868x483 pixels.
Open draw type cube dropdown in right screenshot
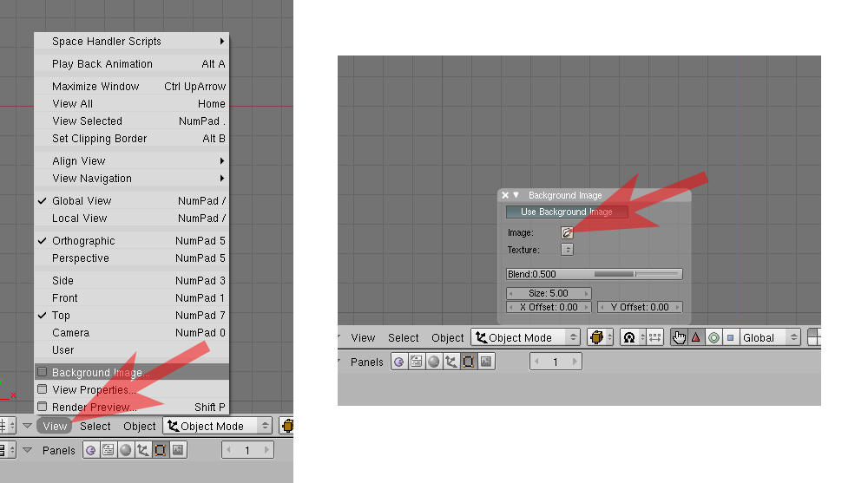click(x=601, y=337)
